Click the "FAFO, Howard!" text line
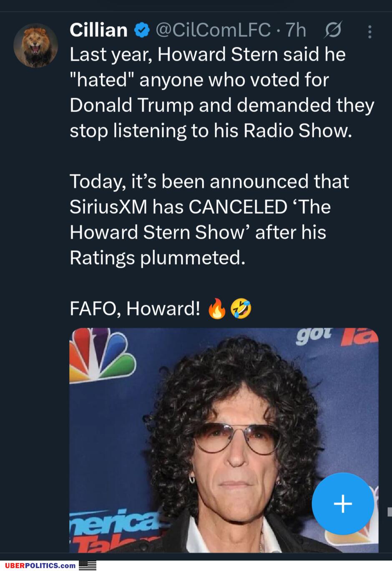The image size is (392, 571). [135, 309]
